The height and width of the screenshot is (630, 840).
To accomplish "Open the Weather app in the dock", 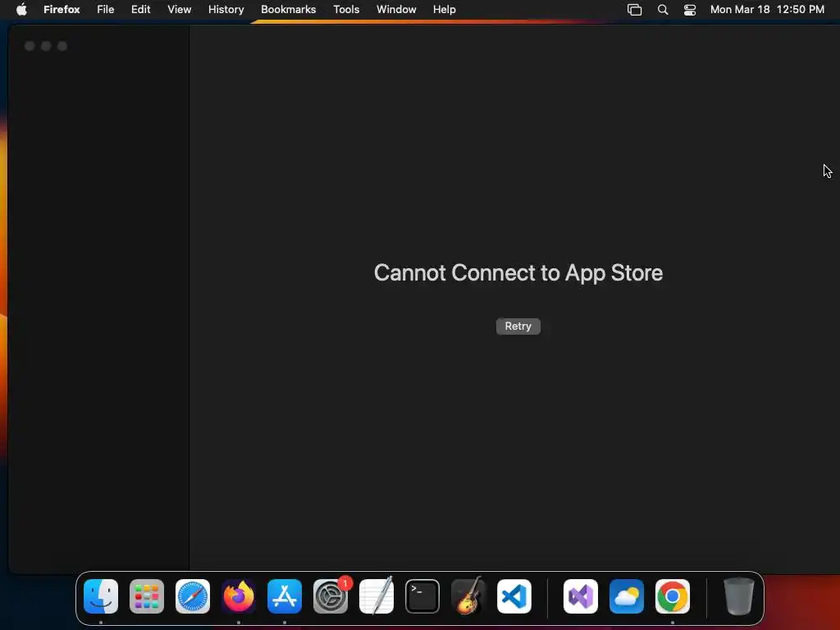I will tap(627, 596).
